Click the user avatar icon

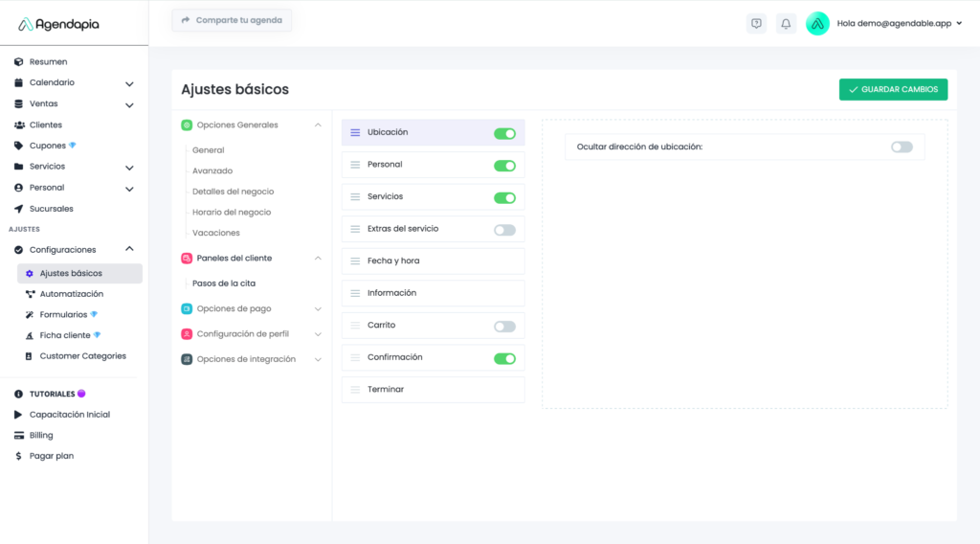click(x=817, y=24)
